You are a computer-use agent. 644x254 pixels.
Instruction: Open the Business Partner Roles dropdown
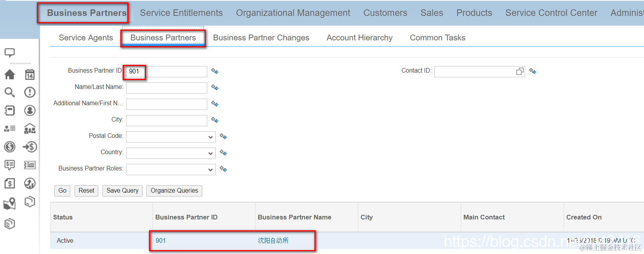pyautogui.click(x=210, y=170)
